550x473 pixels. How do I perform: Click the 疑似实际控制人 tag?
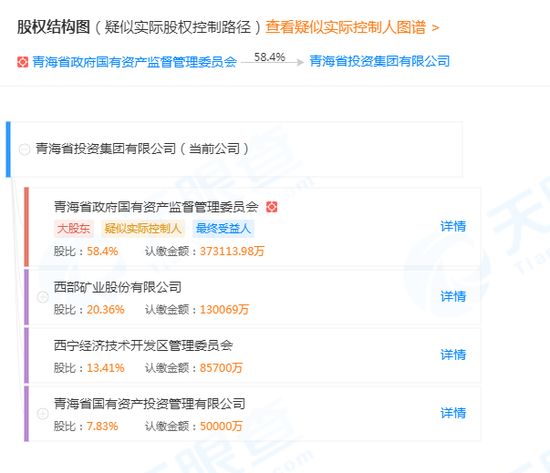click(143, 229)
